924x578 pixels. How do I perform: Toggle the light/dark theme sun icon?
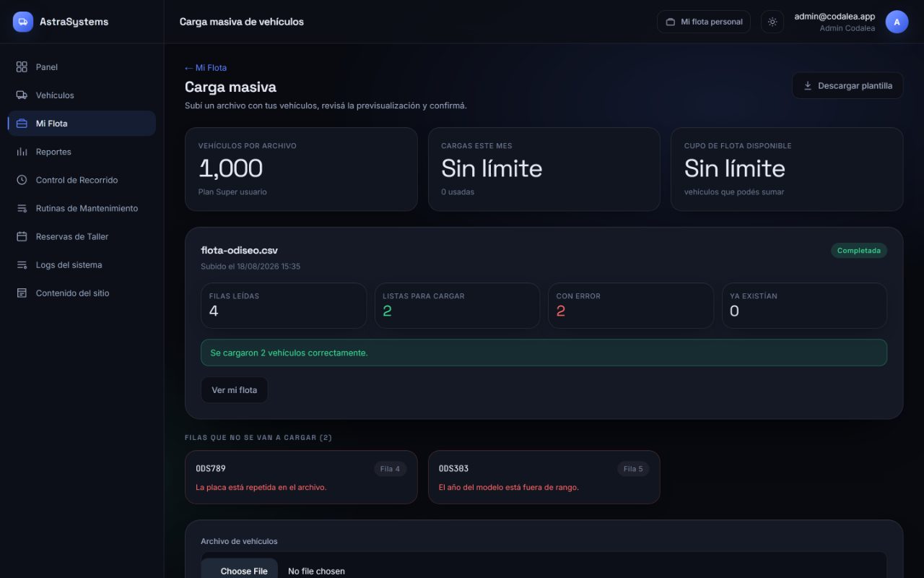tap(772, 22)
